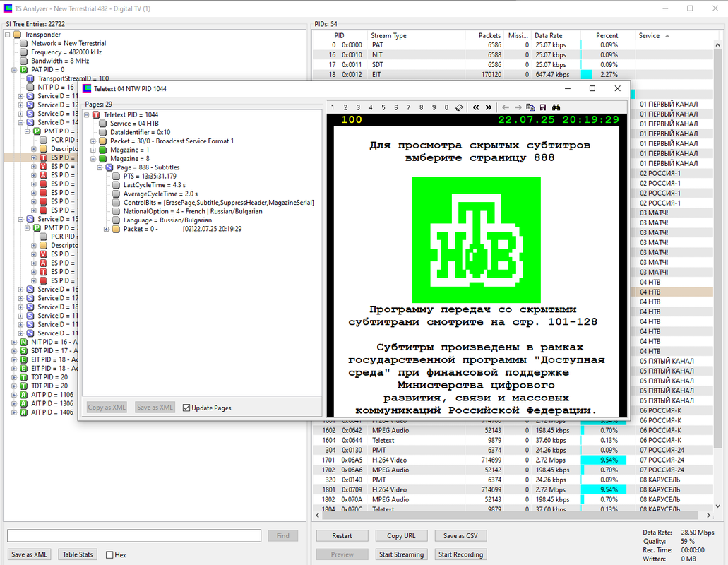Click the green T icon of TDT PID = 20
Image resolution: width=728 pixels, height=565 pixels.
point(24,386)
